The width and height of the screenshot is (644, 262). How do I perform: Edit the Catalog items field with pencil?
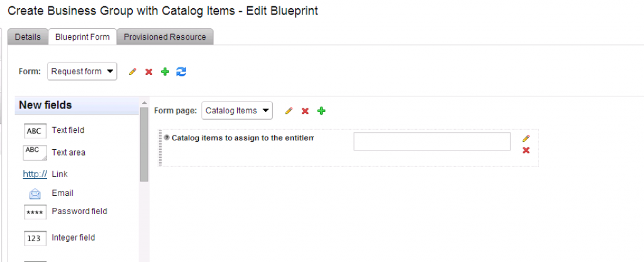point(526,139)
